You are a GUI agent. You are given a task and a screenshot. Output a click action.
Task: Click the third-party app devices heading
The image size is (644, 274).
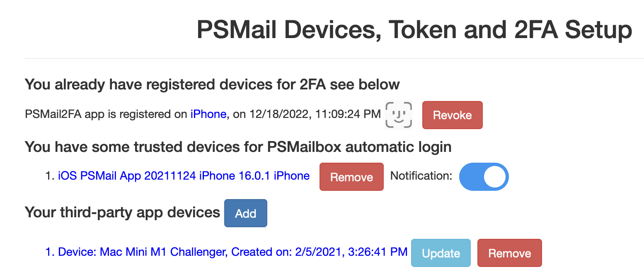pyautogui.click(x=122, y=212)
